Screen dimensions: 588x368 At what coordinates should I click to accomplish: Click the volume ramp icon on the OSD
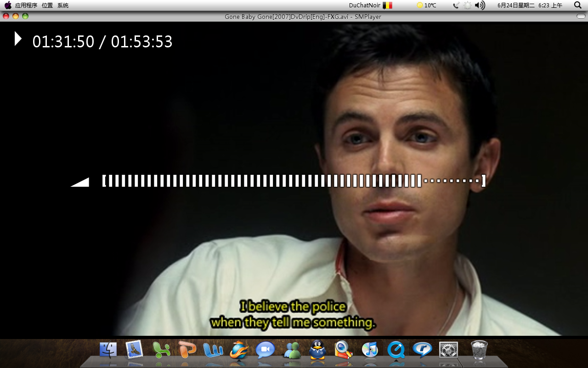pos(80,182)
